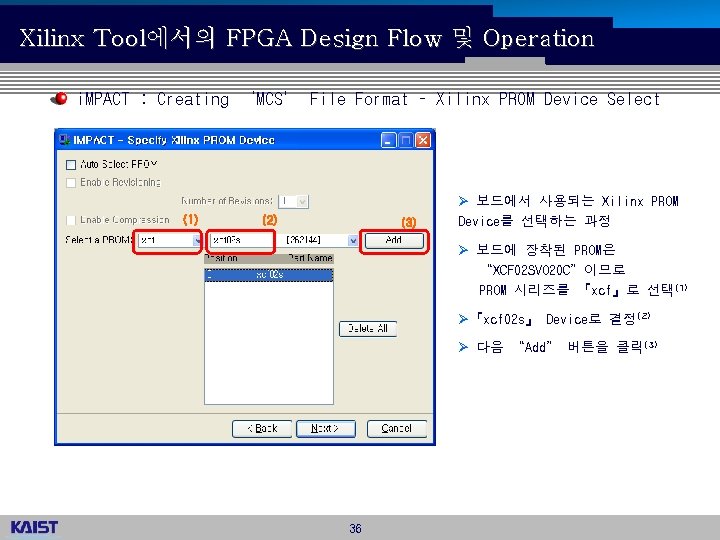The width and height of the screenshot is (720, 540).
Task: Click the Delete All button
Action: tap(368, 329)
